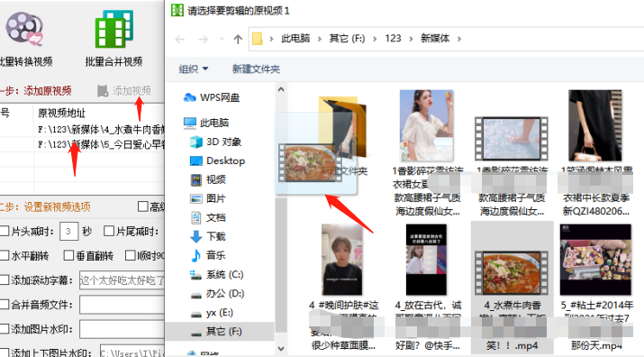Click 此电脑 in the address breadcrumb
This screenshot has width=644, height=357.
click(295, 39)
